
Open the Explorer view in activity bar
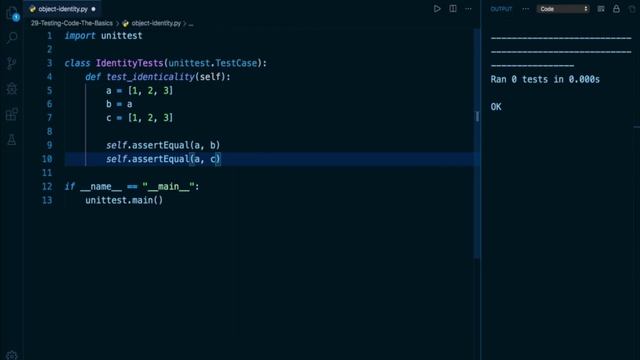pyautogui.click(x=12, y=13)
